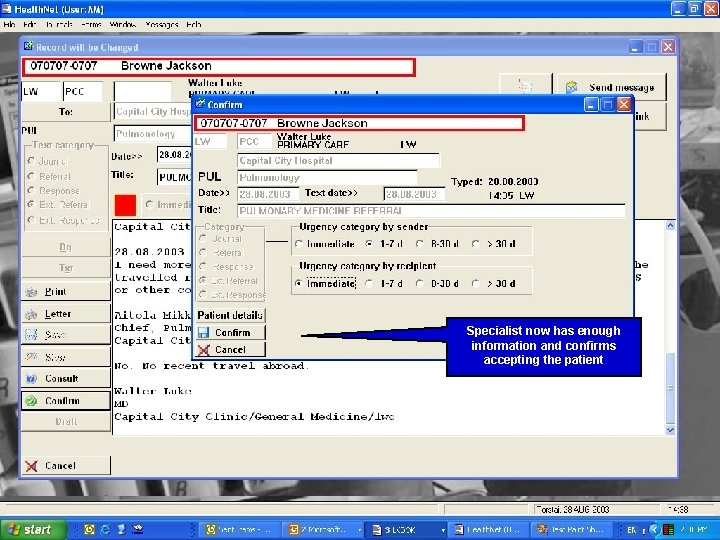Click Capital City Hospital field in Confirm dialog
Screen dimensions: 720x540
(338, 160)
